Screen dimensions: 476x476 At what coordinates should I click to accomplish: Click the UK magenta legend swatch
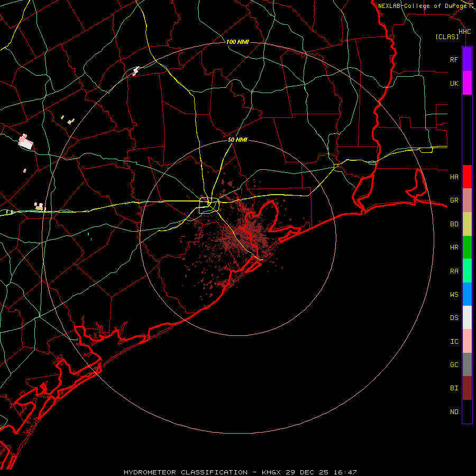pyautogui.click(x=467, y=83)
